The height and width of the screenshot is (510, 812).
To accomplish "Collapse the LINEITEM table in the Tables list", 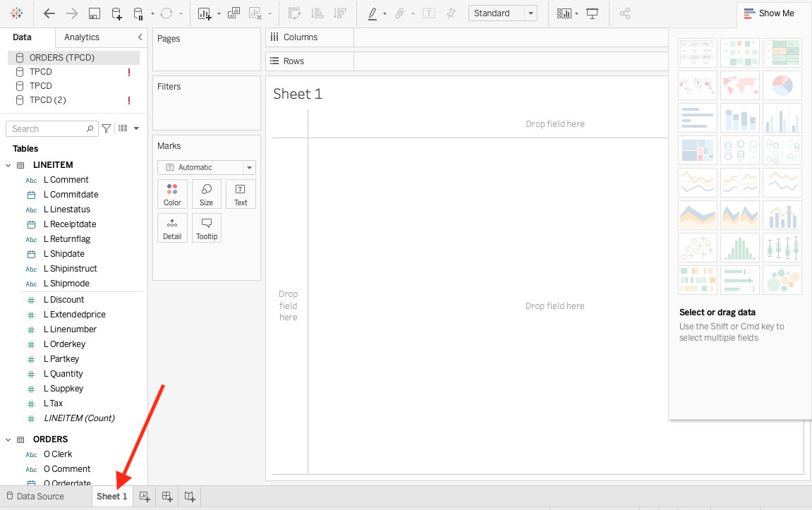I will [8, 164].
